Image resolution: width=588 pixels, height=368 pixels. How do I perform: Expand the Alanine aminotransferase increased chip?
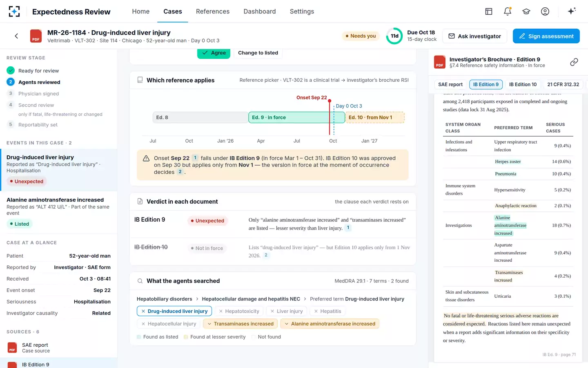click(x=330, y=324)
